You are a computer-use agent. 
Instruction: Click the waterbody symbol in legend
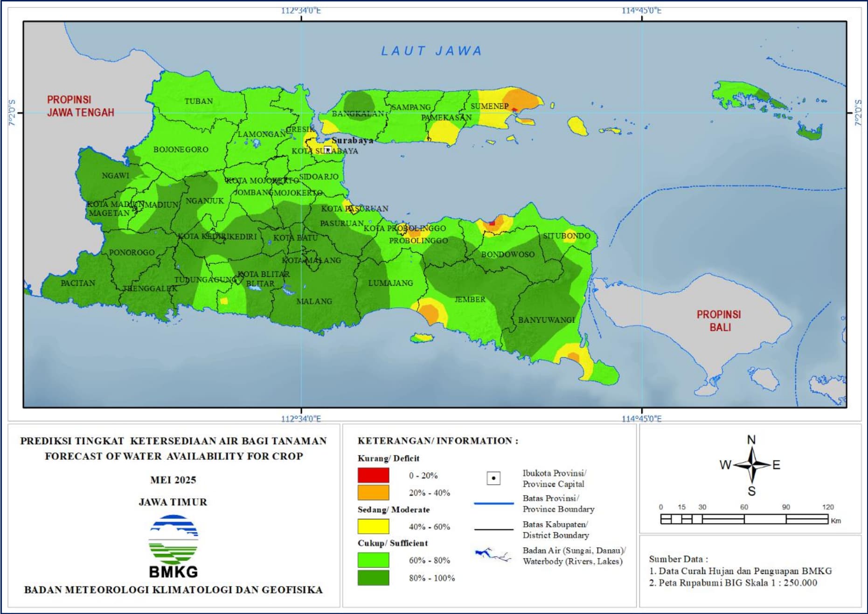493,554
